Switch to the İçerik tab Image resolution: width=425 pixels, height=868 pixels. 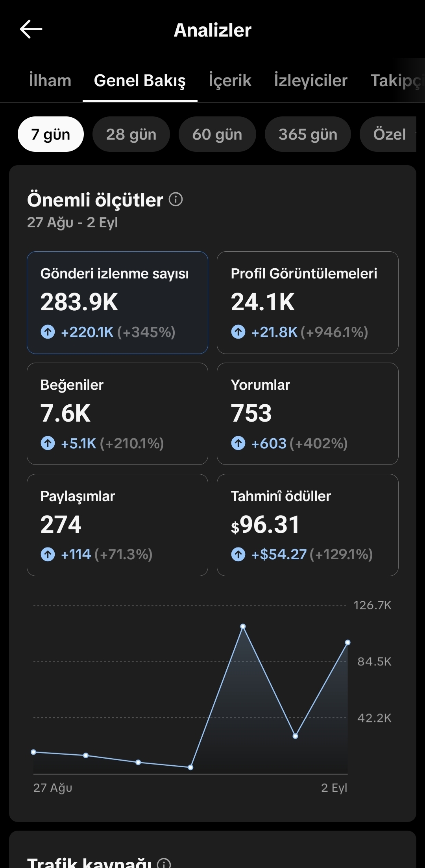point(230,81)
